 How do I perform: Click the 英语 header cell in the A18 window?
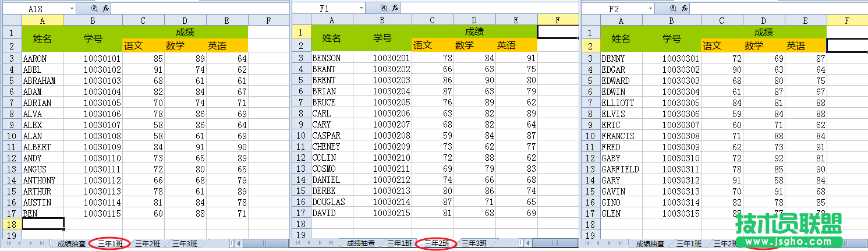click(227, 45)
